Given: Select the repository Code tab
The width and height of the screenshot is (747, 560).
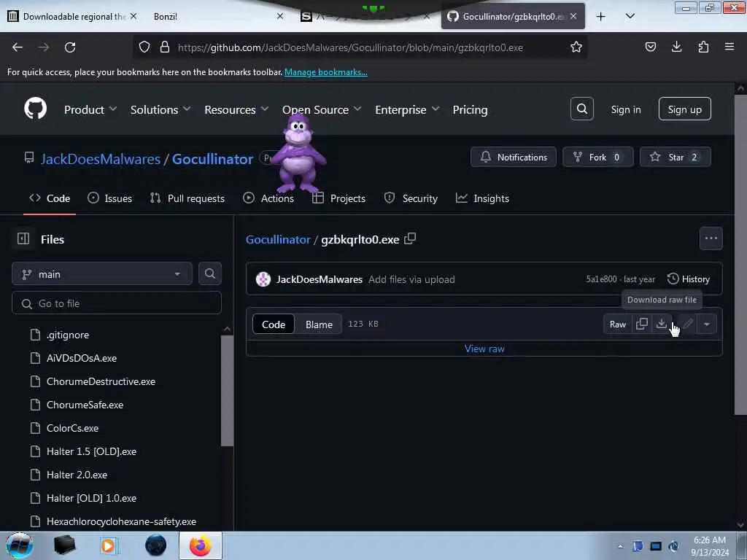Looking at the screenshot, I should pos(50,198).
